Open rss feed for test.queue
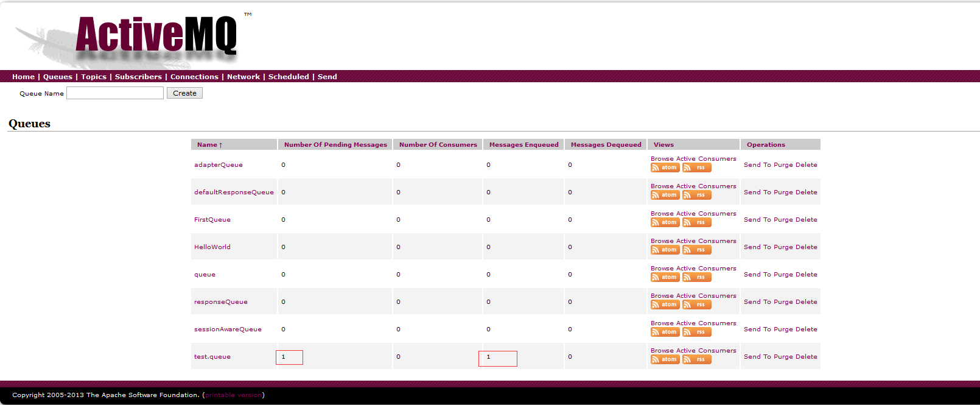This screenshot has width=980, height=405. pos(697,359)
